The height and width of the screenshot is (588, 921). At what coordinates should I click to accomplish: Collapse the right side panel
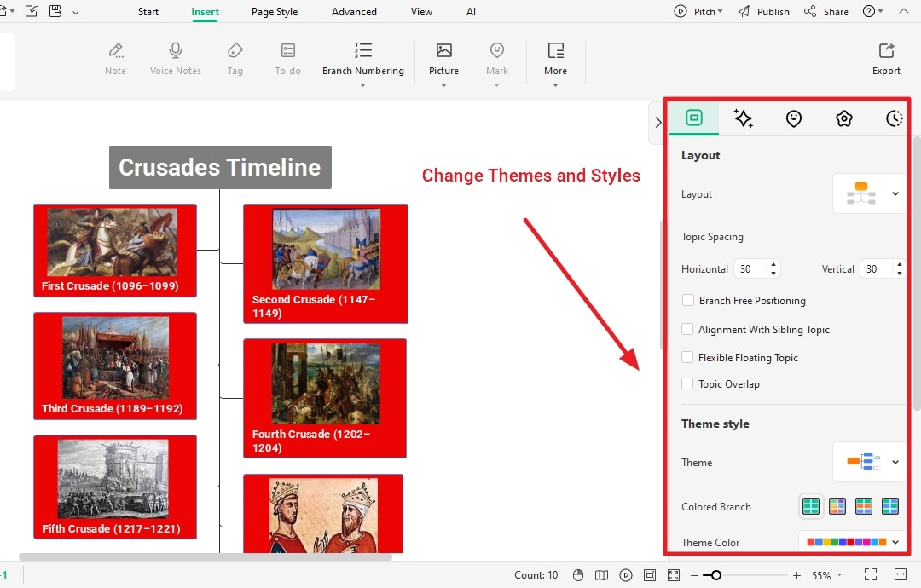tap(657, 122)
